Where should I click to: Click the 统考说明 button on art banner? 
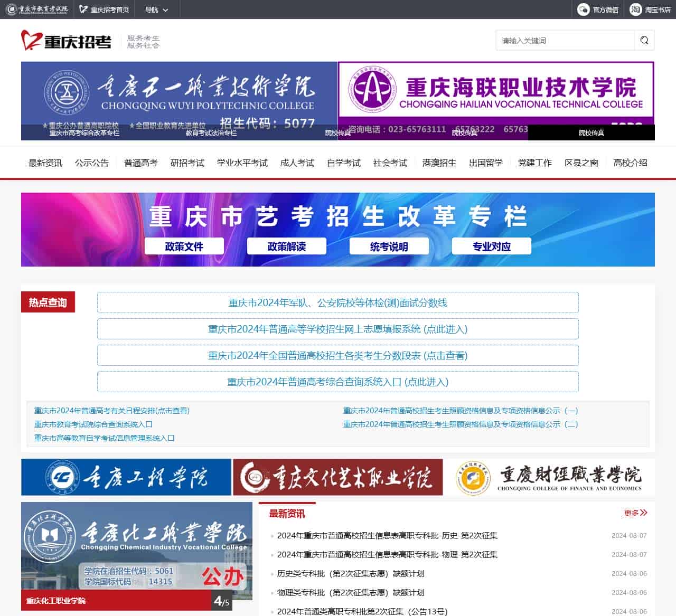389,247
